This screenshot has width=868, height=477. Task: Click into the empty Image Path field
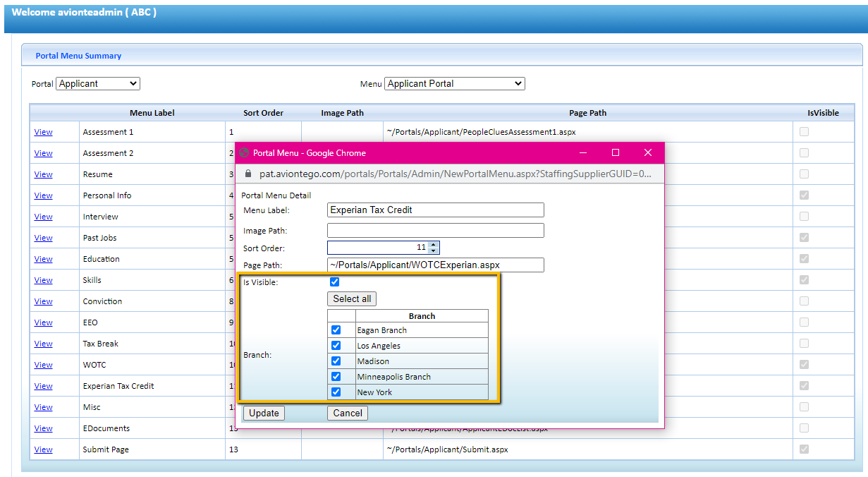coord(436,230)
